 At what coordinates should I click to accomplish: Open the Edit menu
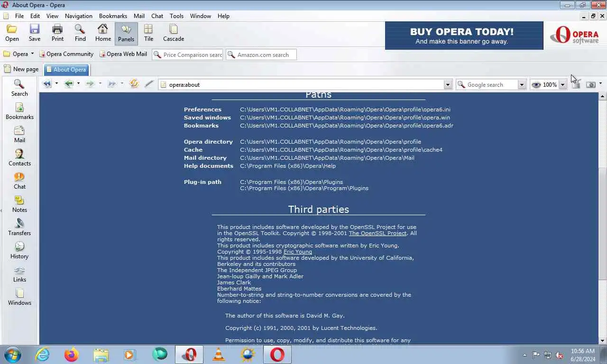[35, 16]
